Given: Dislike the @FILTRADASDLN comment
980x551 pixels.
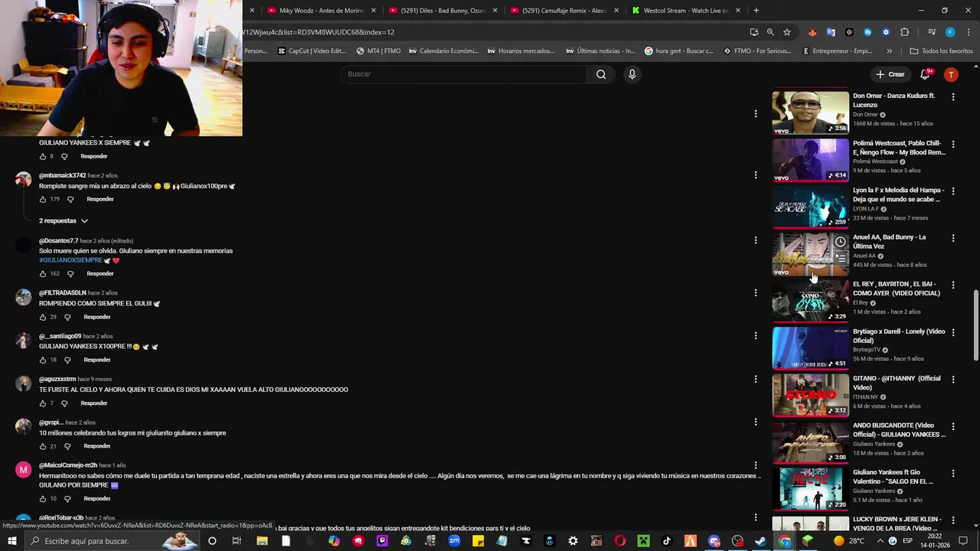Looking at the screenshot, I should click(x=67, y=317).
